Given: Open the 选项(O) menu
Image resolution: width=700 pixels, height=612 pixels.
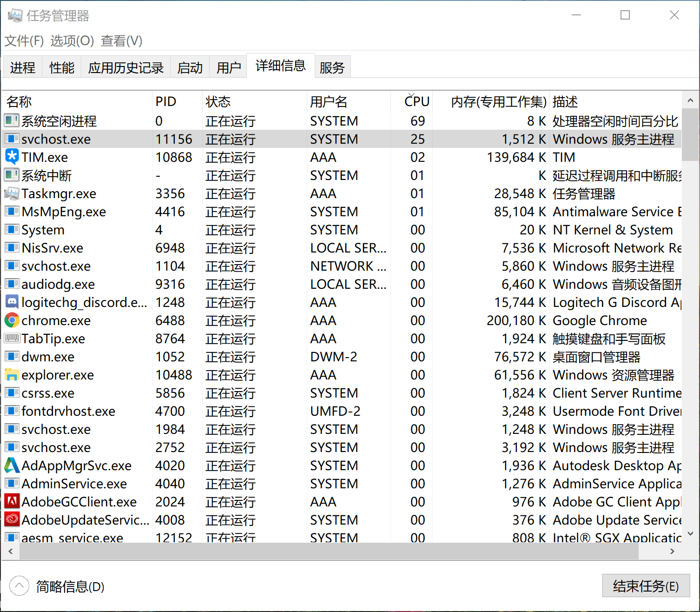Looking at the screenshot, I should (x=72, y=41).
